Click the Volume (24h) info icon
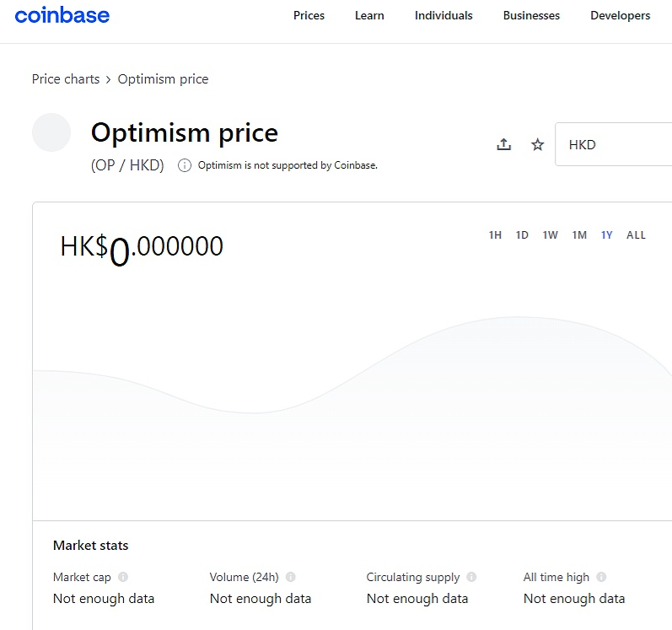Viewport: 672px width, 630px height. (291, 577)
